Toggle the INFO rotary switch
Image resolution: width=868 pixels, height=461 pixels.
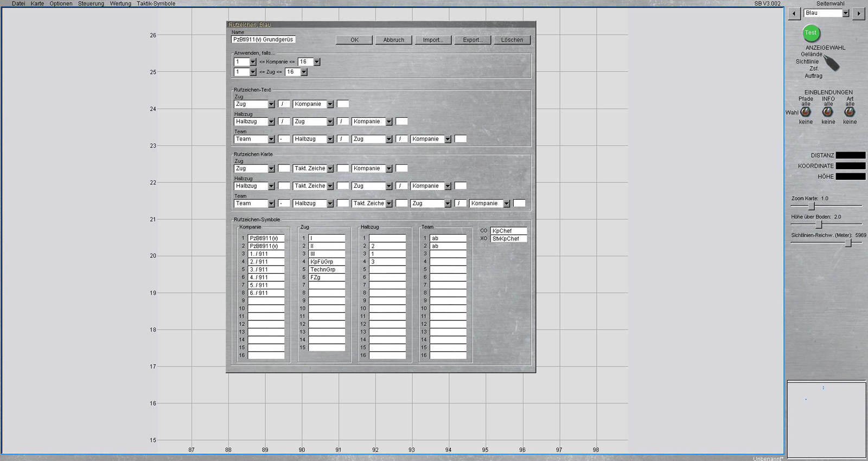[827, 112]
